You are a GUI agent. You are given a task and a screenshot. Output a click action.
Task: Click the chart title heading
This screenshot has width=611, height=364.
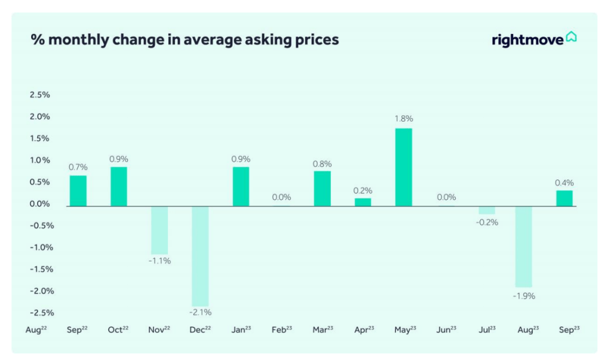point(185,40)
